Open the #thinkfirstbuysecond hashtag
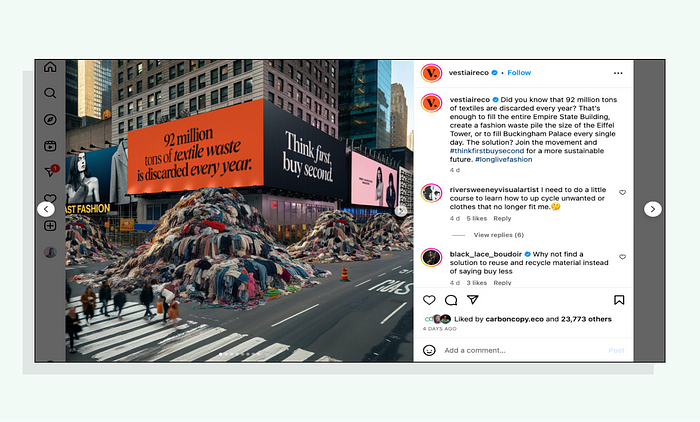 [x=487, y=151]
